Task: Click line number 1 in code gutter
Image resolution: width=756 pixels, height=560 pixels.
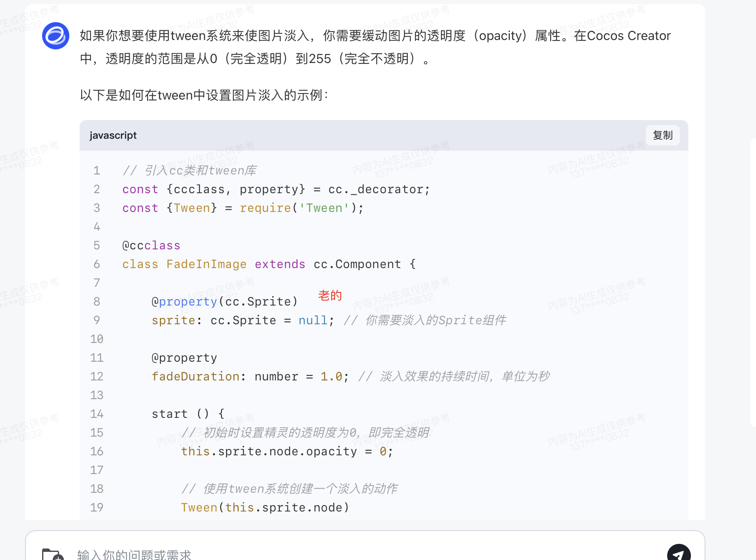Action: (x=97, y=171)
